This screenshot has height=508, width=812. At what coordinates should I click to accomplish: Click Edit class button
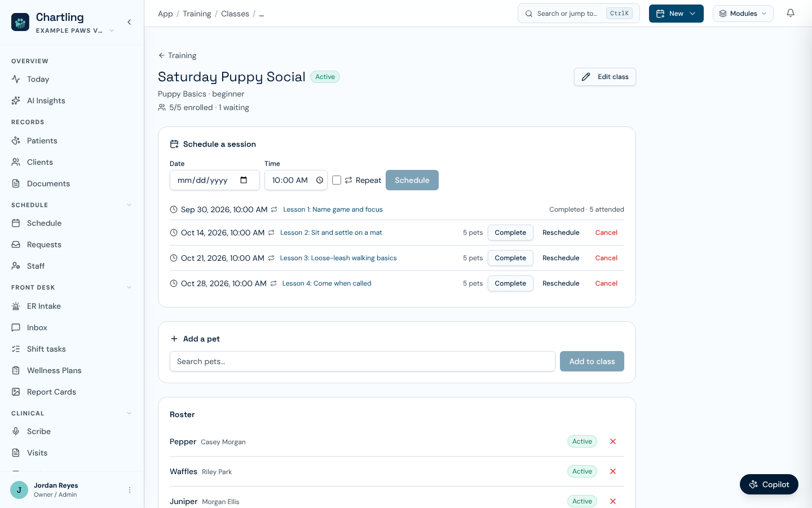[x=605, y=77]
